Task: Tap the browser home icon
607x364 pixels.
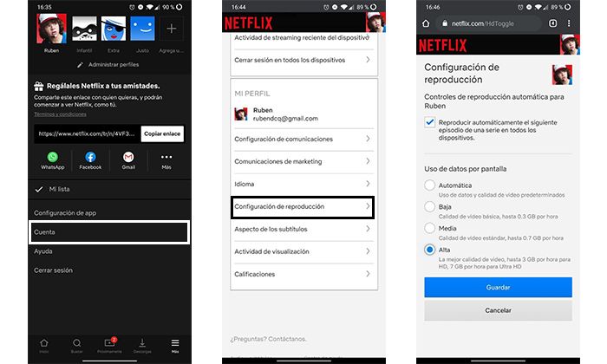Action: (426, 23)
